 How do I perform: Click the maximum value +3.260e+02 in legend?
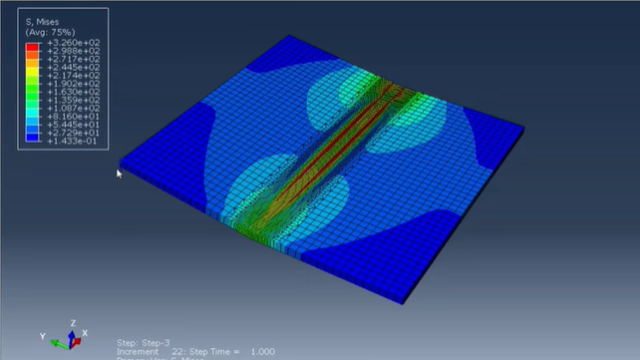point(73,43)
